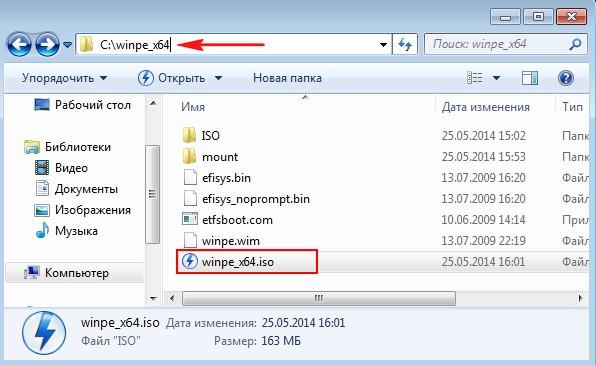Select the file efisys_noprompt.bin

256,199
